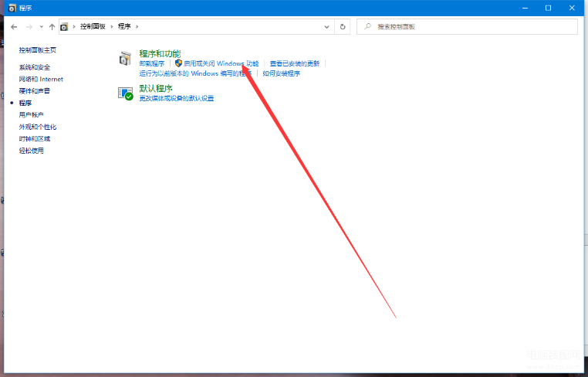Refresh the Control Panel view

(x=343, y=27)
